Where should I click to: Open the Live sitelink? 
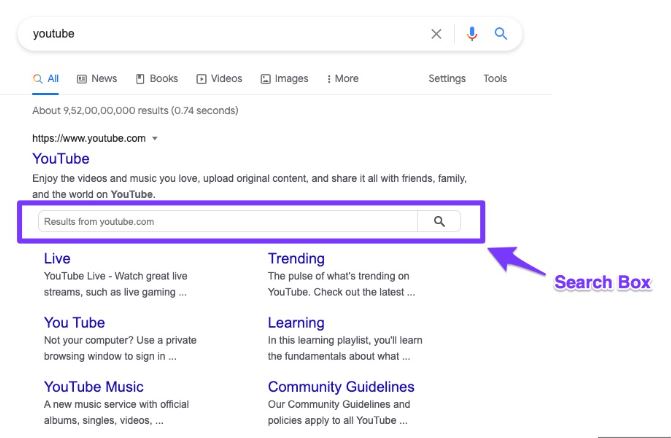(x=57, y=258)
